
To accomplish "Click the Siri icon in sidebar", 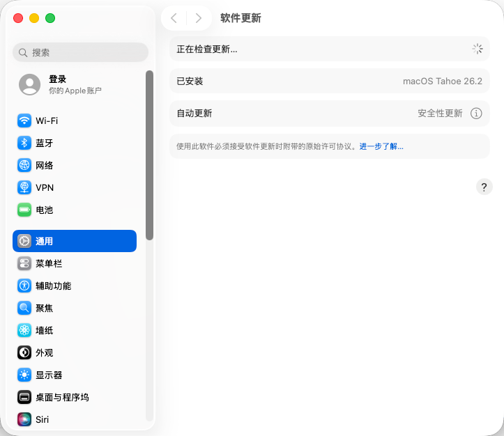I will click(24, 419).
